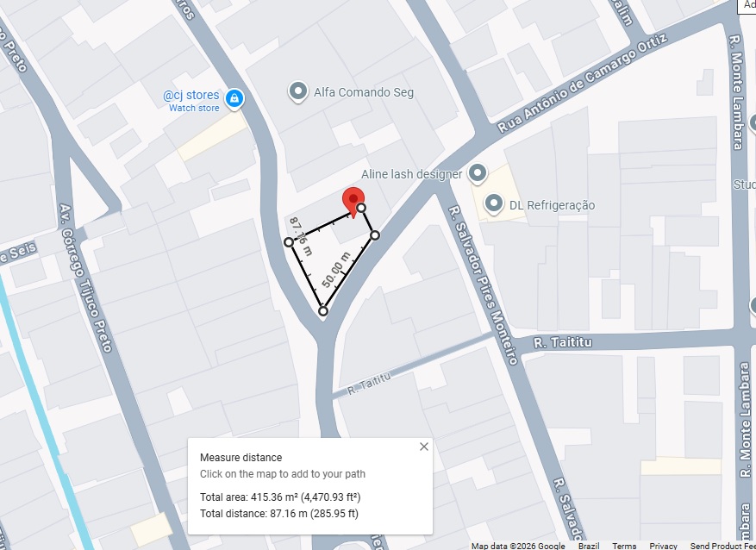
Task: Close the Measure distance panel
Action: 424,447
